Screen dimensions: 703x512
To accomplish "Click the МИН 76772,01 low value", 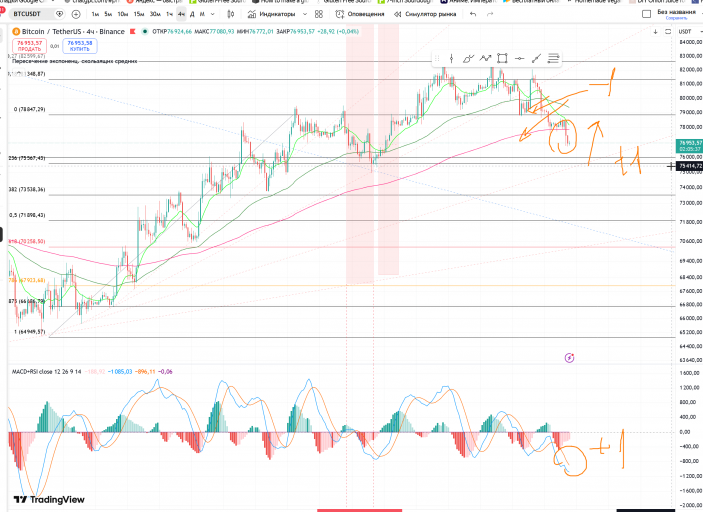I will [255, 31].
